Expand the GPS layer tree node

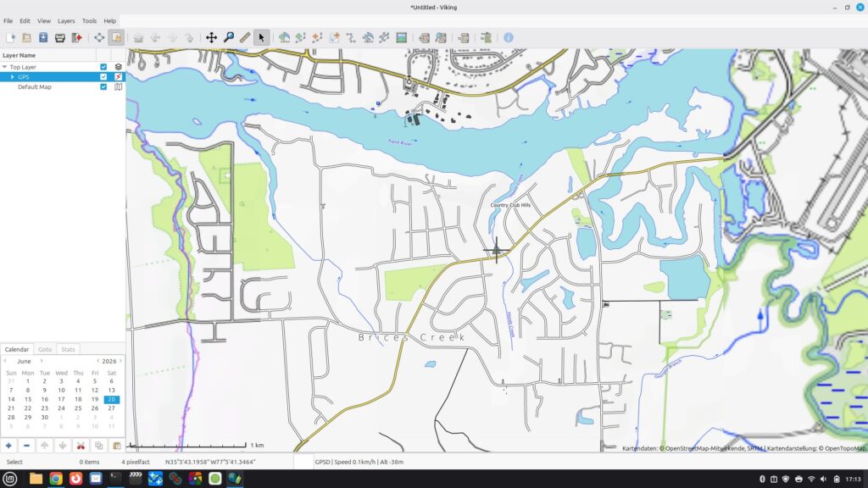(x=12, y=77)
